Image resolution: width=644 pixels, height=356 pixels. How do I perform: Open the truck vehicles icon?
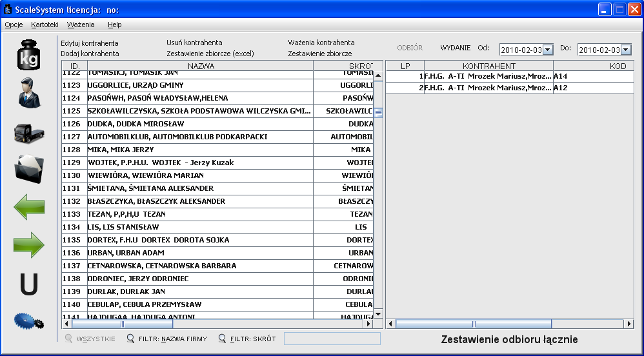[29, 133]
